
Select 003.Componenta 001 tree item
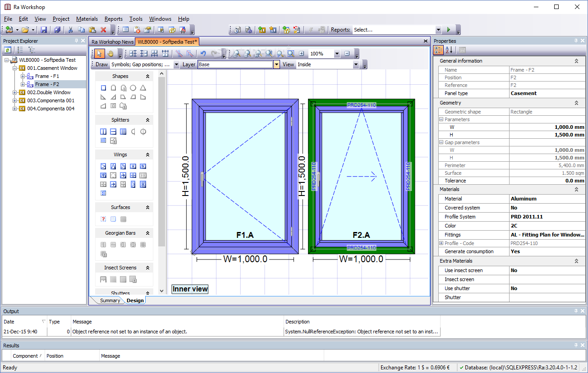coord(51,100)
